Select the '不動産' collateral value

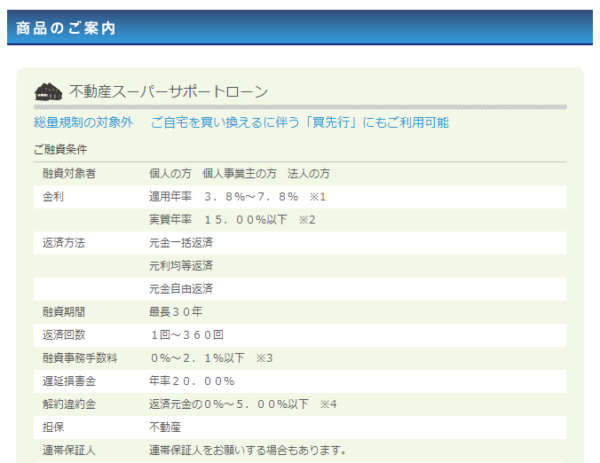(165, 427)
